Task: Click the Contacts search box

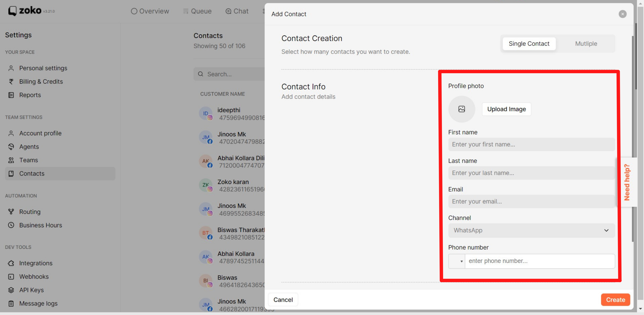Action: pos(229,74)
